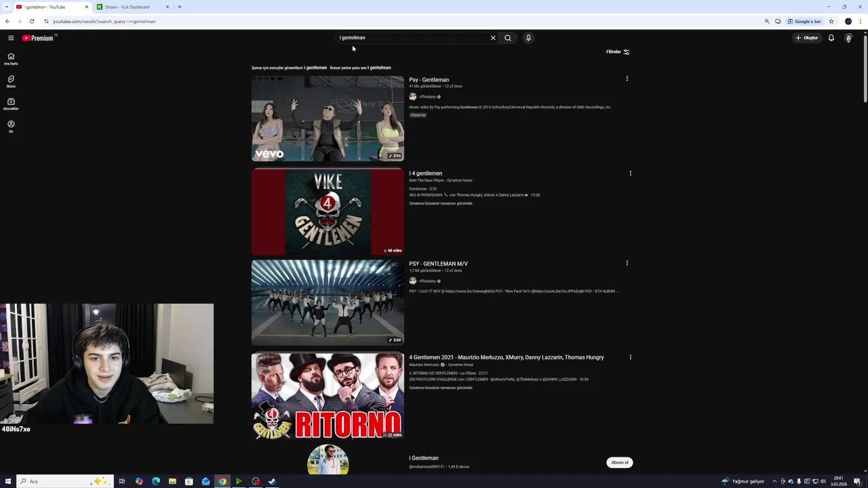
Task: Open more options for 4 Gentlemen 2021 playlist
Action: pos(630,357)
